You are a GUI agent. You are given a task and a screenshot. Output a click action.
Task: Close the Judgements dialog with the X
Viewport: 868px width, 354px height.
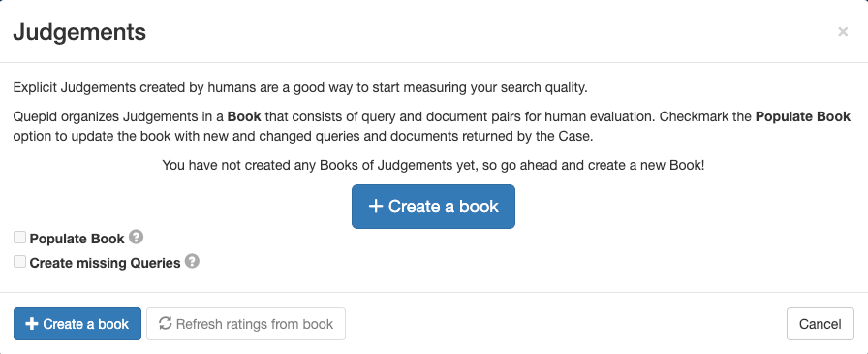tap(843, 32)
